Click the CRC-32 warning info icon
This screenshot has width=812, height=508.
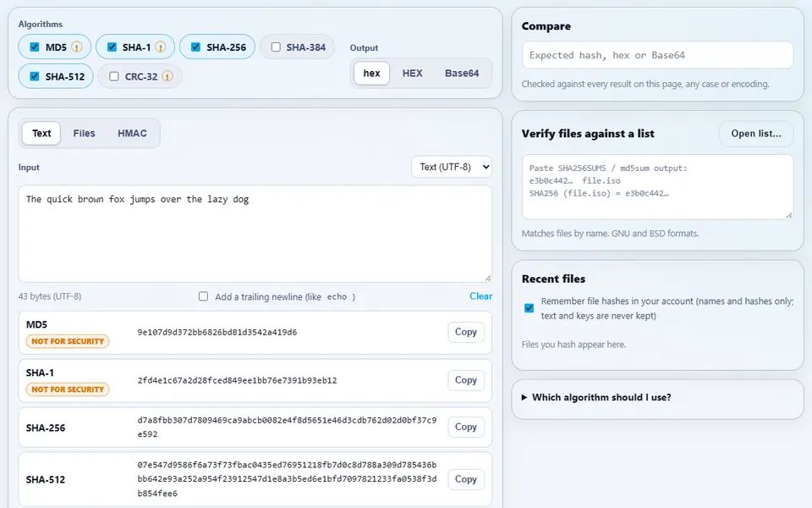(167, 76)
